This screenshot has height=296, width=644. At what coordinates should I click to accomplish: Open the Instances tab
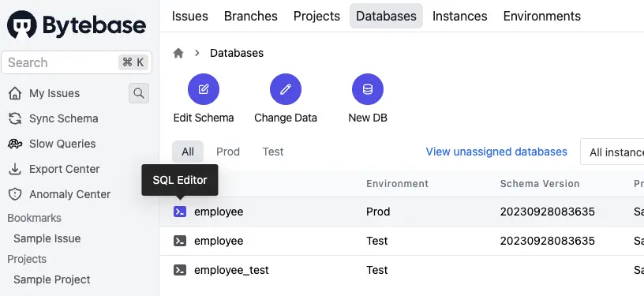459,16
